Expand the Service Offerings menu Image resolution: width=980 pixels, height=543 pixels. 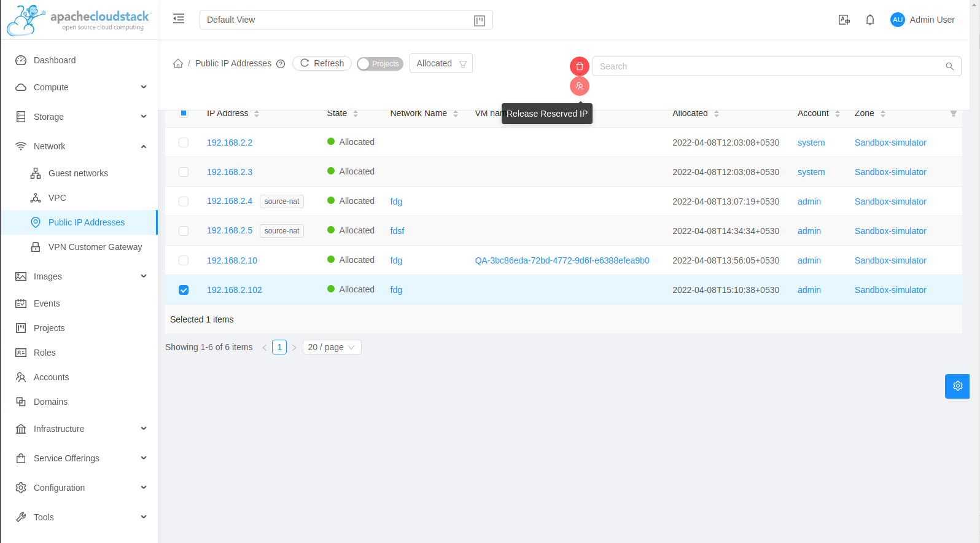(x=79, y=458)
